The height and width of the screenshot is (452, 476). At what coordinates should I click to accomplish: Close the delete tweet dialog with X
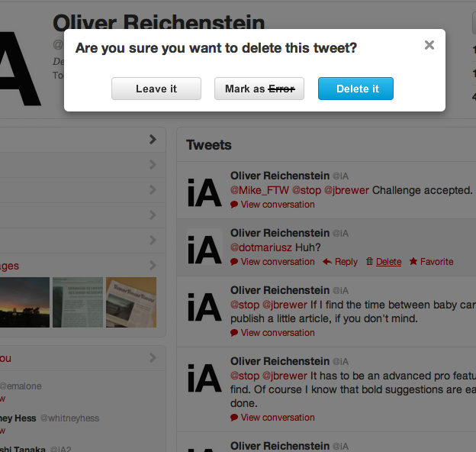429,45
